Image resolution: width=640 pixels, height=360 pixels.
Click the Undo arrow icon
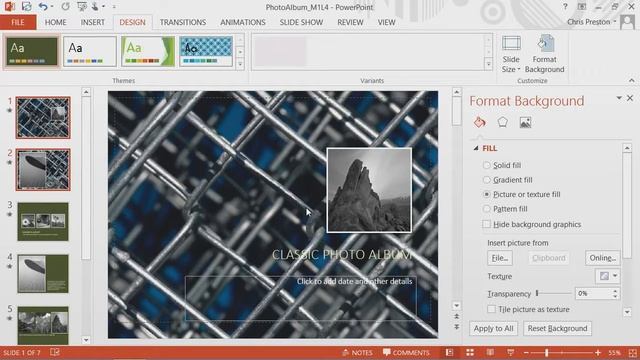coord(43,7)
